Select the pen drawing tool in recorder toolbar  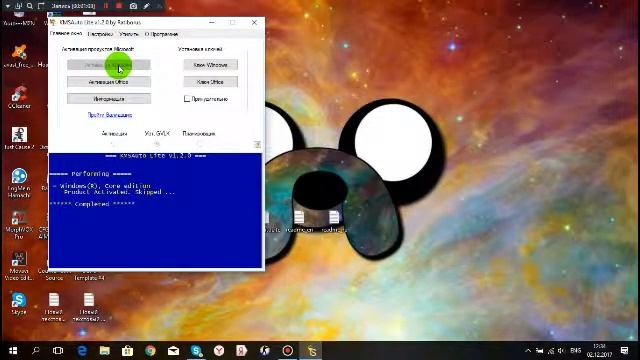click(147, 6)
